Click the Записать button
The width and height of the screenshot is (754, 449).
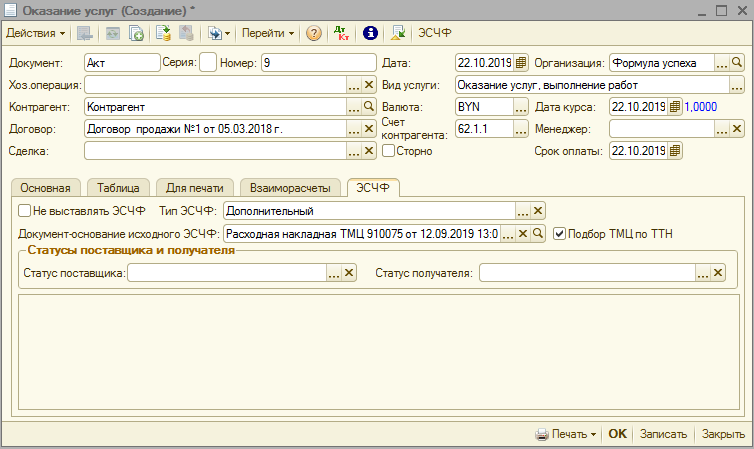[663, 435]
